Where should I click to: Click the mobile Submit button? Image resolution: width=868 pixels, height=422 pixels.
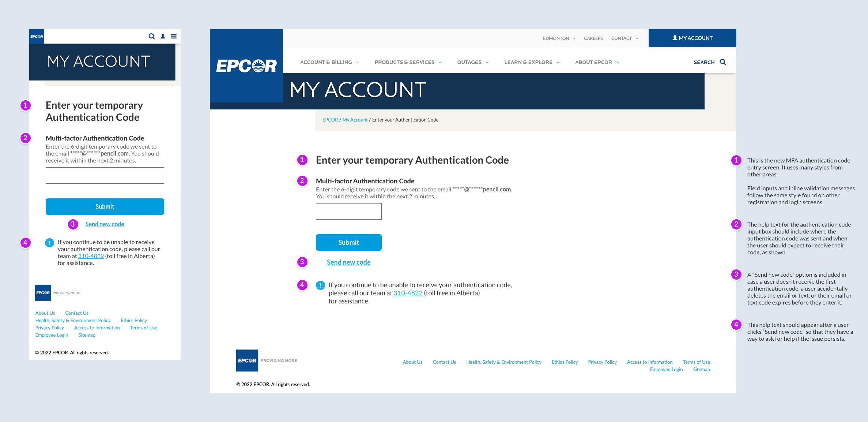pos(105,206)
